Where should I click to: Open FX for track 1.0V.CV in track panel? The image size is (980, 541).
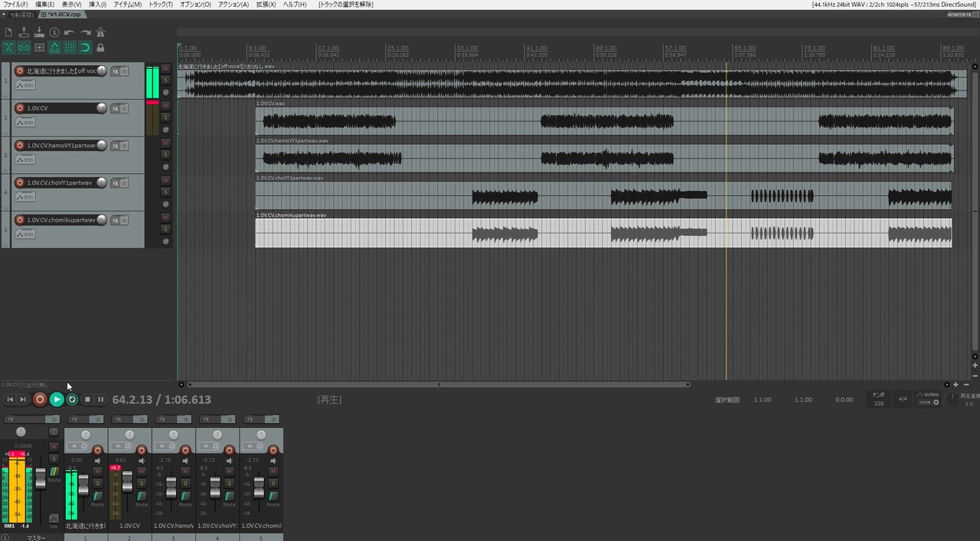pyautogui.click(x=115, y=109)
